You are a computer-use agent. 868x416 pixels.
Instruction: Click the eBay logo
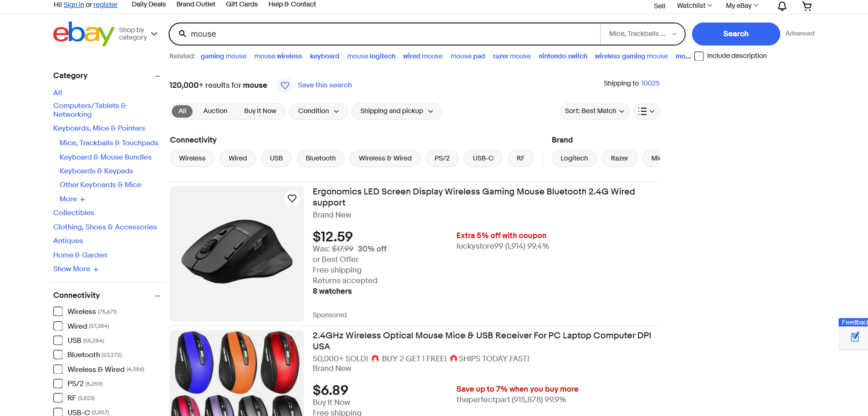click(x=83, y=34)
